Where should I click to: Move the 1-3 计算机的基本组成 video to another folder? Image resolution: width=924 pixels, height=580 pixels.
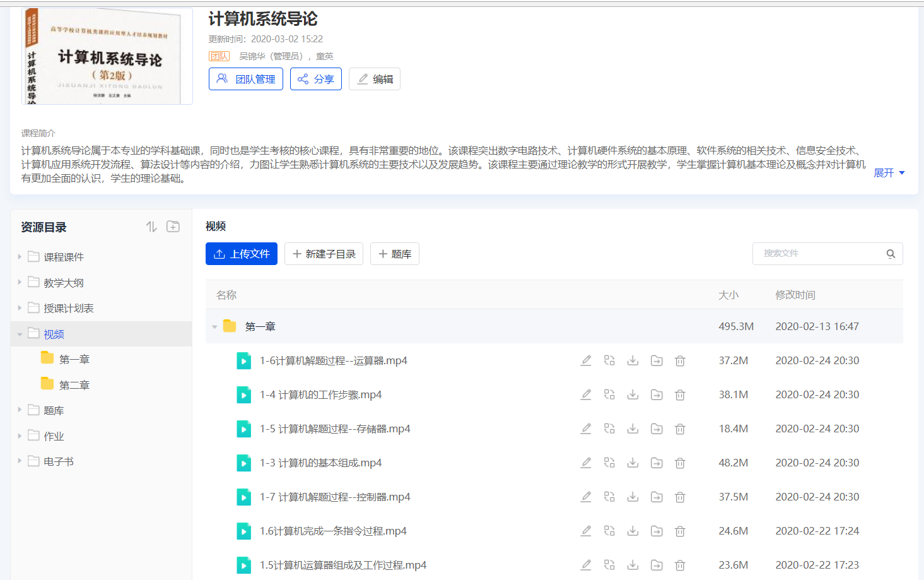656,463
